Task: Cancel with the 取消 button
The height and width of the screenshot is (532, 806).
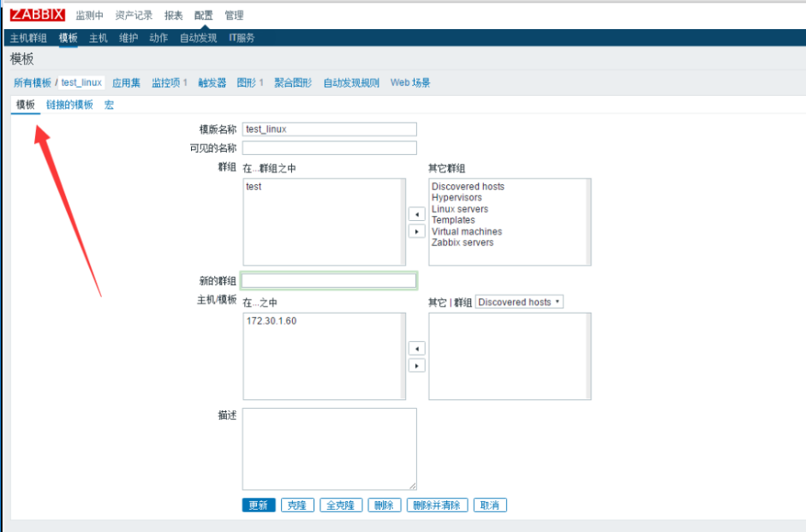Action: [490, 505]
